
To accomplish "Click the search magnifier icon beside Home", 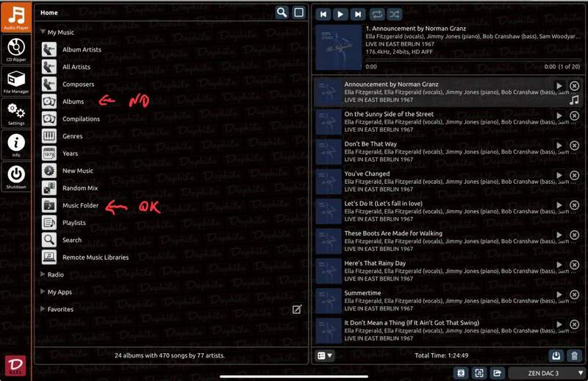I will pyautogui.click(x=282, y=13).
